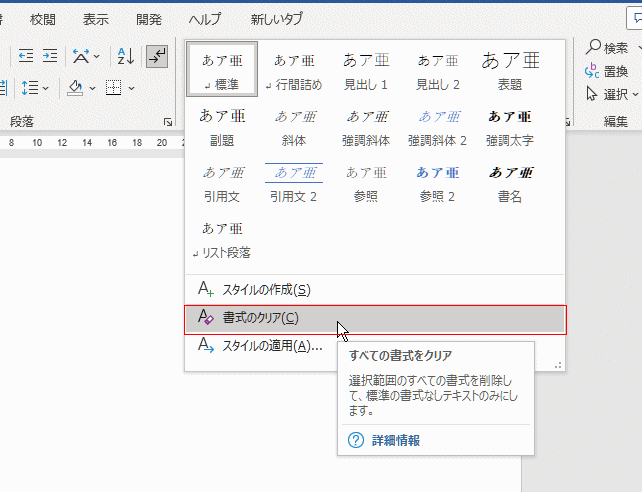Click the Decrease Indent icon

tap(26, 56)
